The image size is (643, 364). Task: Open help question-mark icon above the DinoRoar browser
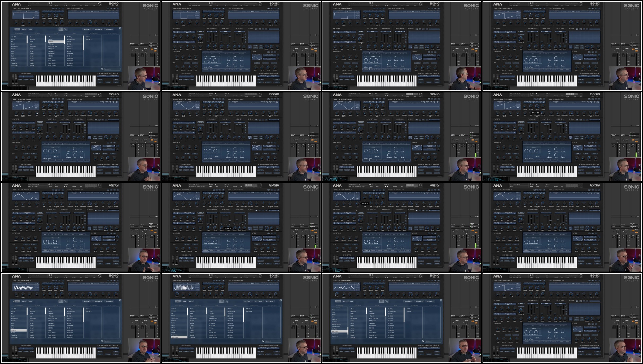49,275
